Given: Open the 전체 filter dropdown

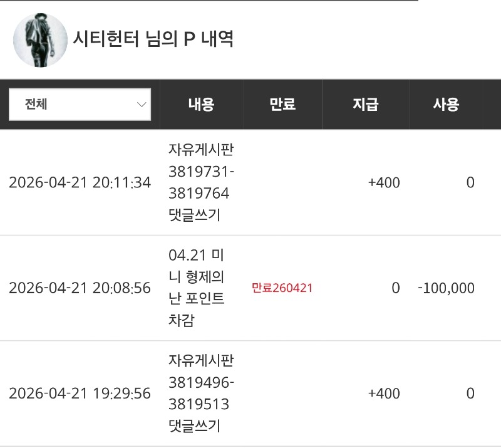Looking at the screenshot, I should (x=80, y=104).
